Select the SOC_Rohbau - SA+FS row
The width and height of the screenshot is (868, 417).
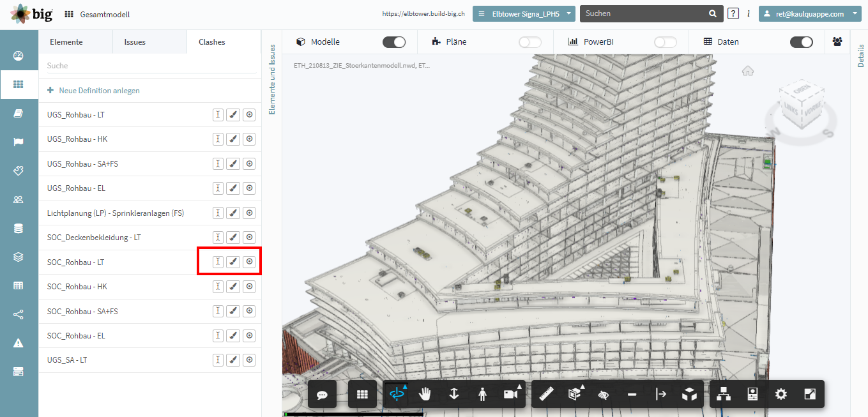[x=150, y=311]
